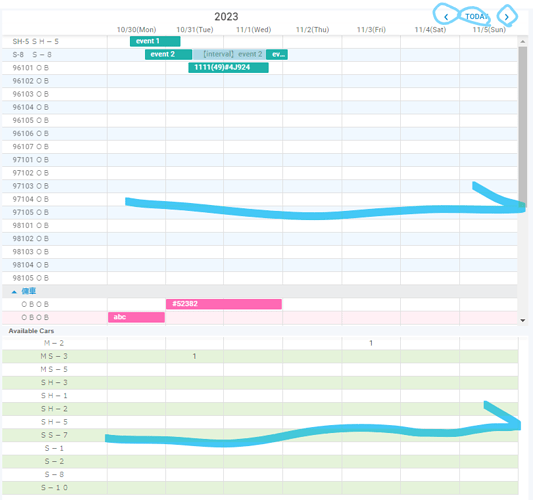Select row label 96104
The image size is (533, 500).
click(x=31, y=107)
